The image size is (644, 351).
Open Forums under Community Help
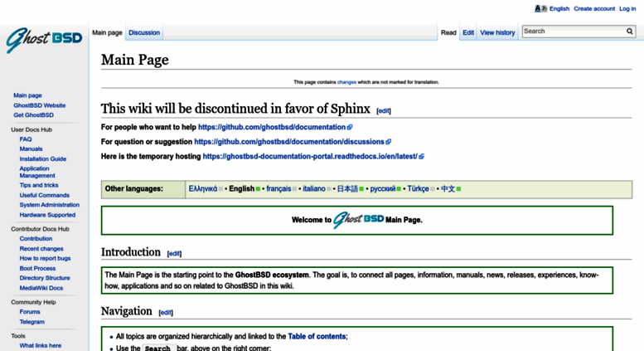30,312
